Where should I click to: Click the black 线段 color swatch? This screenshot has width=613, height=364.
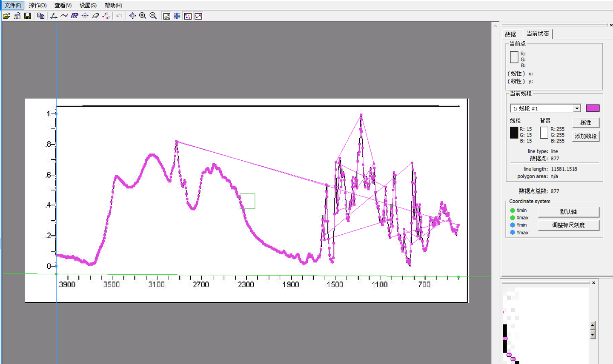coord(514,133)
